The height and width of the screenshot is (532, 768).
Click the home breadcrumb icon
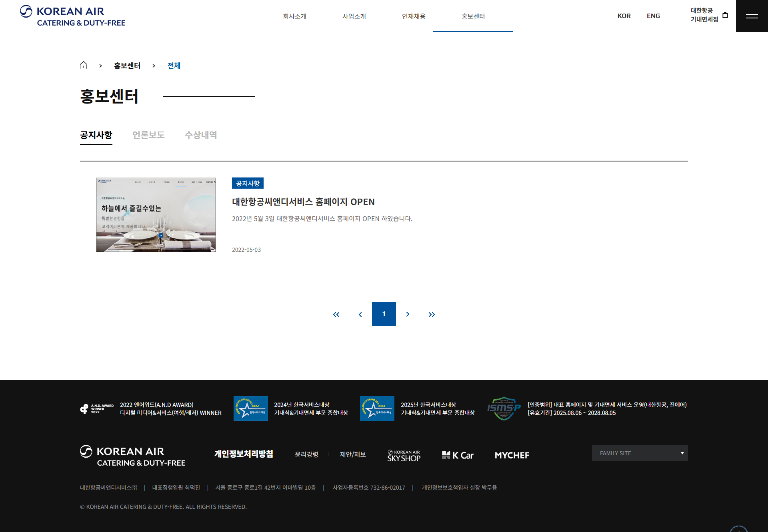(x=84, y=65)
